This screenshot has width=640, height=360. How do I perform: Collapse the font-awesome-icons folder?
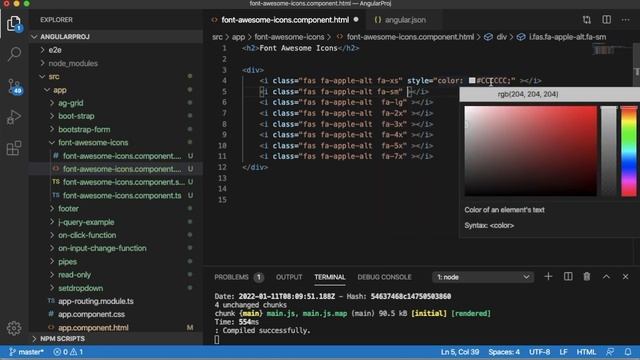tap(116, 142)
